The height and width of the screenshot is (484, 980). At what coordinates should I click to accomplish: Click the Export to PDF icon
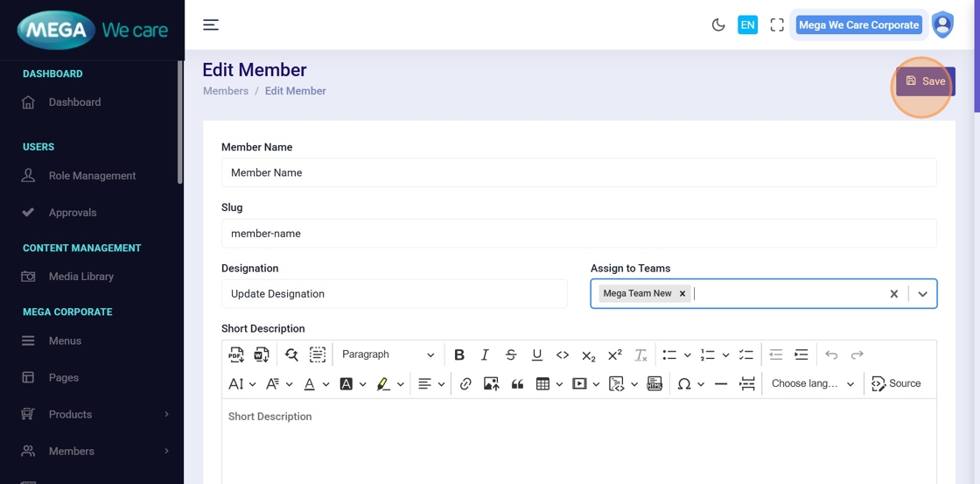(x=236, y=354)
